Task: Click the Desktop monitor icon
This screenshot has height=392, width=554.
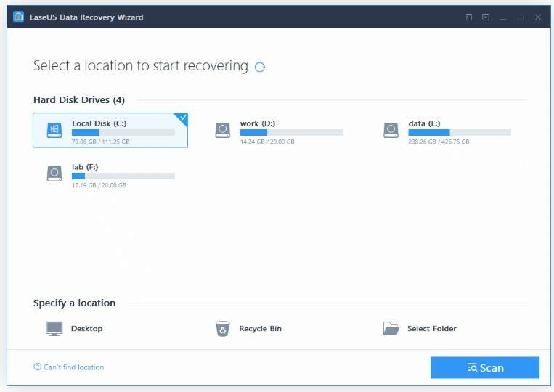Action: click(54, 328)
